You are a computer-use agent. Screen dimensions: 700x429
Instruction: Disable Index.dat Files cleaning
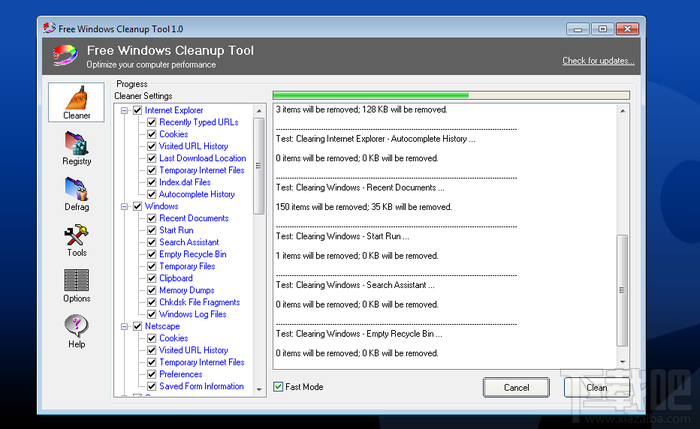click(x=152, y=183)
